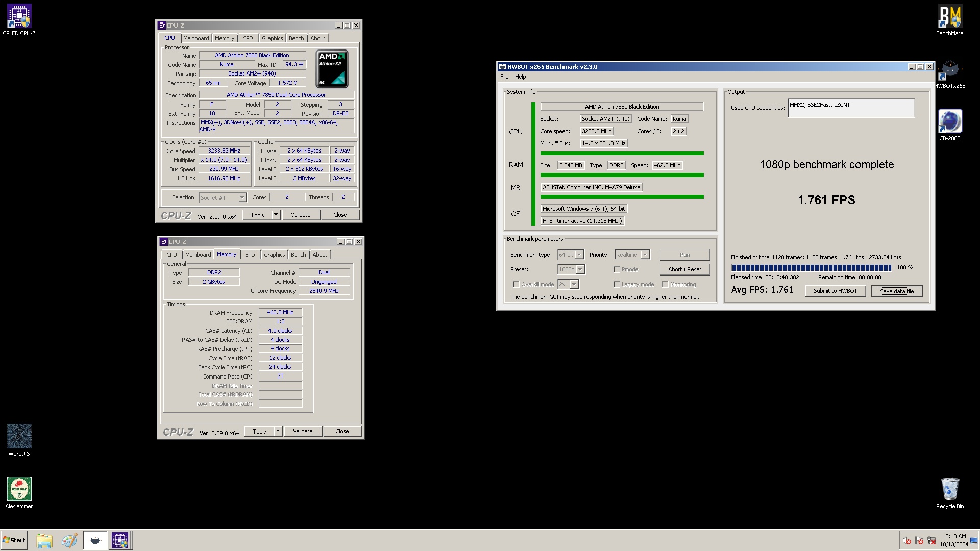The width and height of the screenshot is (980, 551).
Task: Open CPUID CPU-Z desktop shortcut
Action: click(19, 20)
